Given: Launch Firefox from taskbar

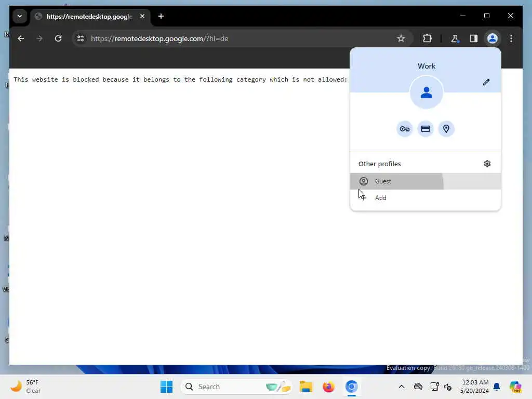Looking at the screenshot, I should (x=328, y=387).
